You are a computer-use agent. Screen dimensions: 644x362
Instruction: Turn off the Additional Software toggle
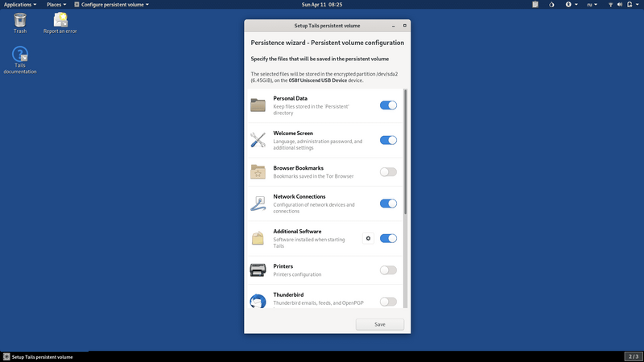[388, 238]
